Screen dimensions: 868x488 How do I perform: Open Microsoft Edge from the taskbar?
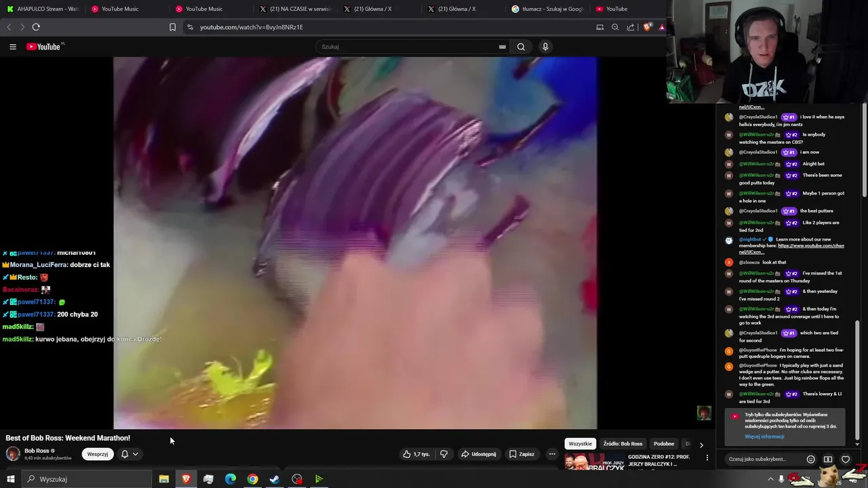(231, 479)
